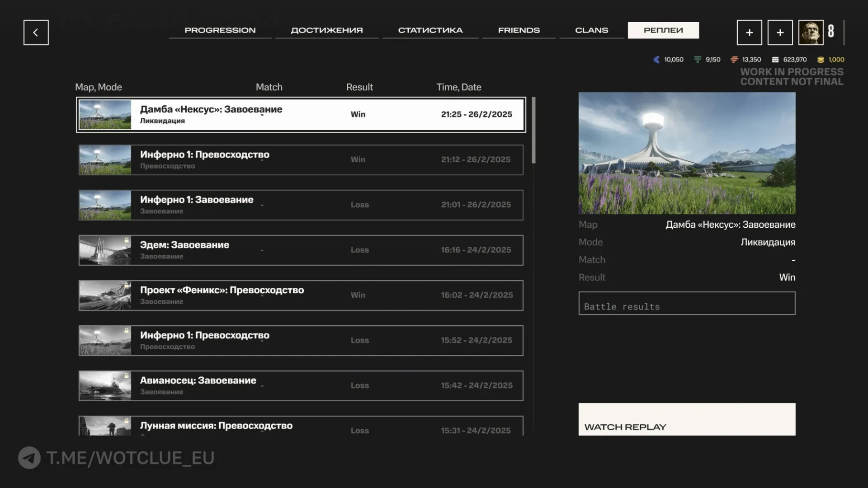Select the Проект «Феникс»: Превосходство replay
Viewport: 868px width, 488px height.
point(301,296)
